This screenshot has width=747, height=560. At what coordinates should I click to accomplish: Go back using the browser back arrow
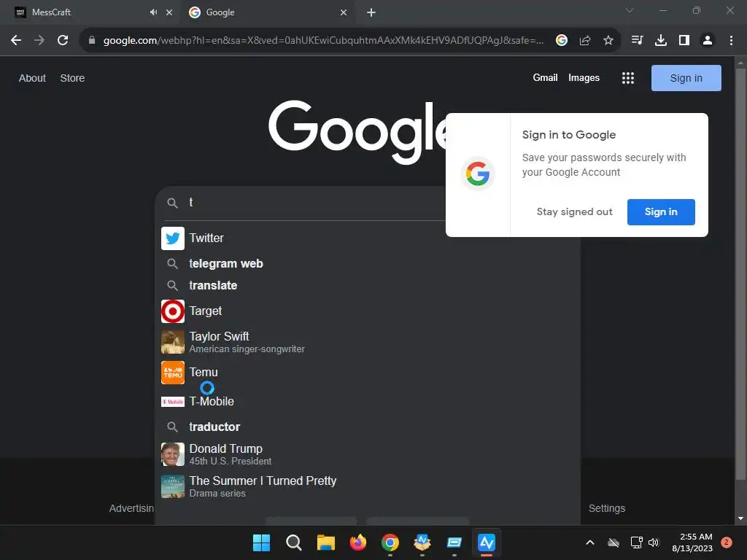[x=16, y=40]
